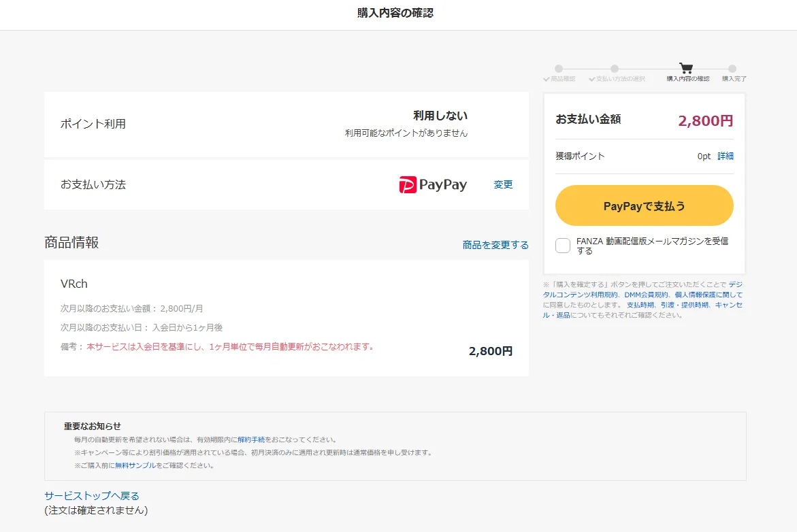This screenshot has width=797, height=532.
Task: Click 次月以降のお支払い日 line
Action: pyautogui.click(x=142, y=328)
